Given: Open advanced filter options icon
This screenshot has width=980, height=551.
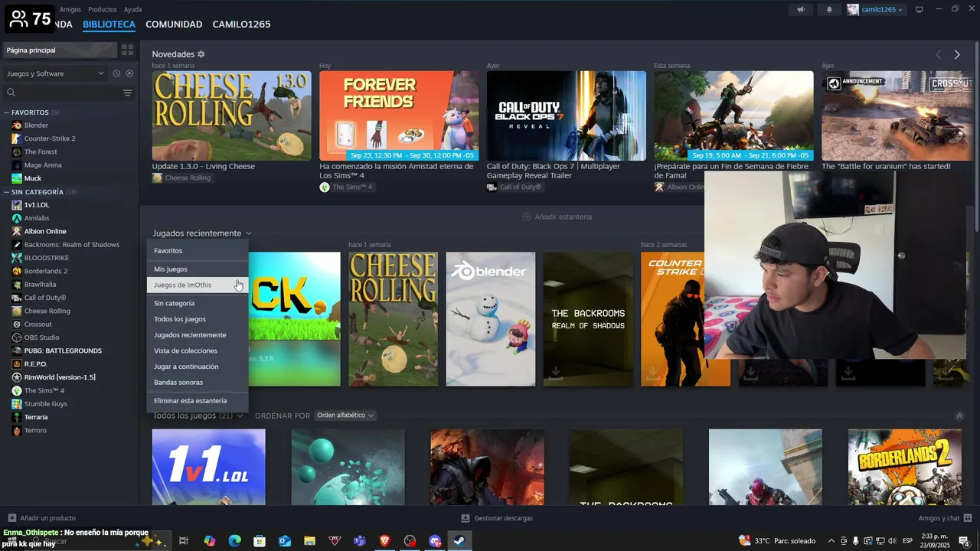Looking at the screenshot, I should 127,93.
